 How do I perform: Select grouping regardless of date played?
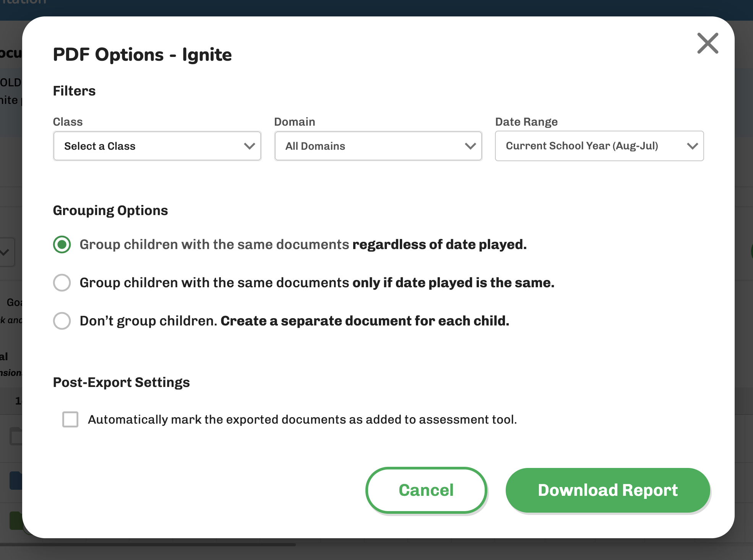pos(62,244)
